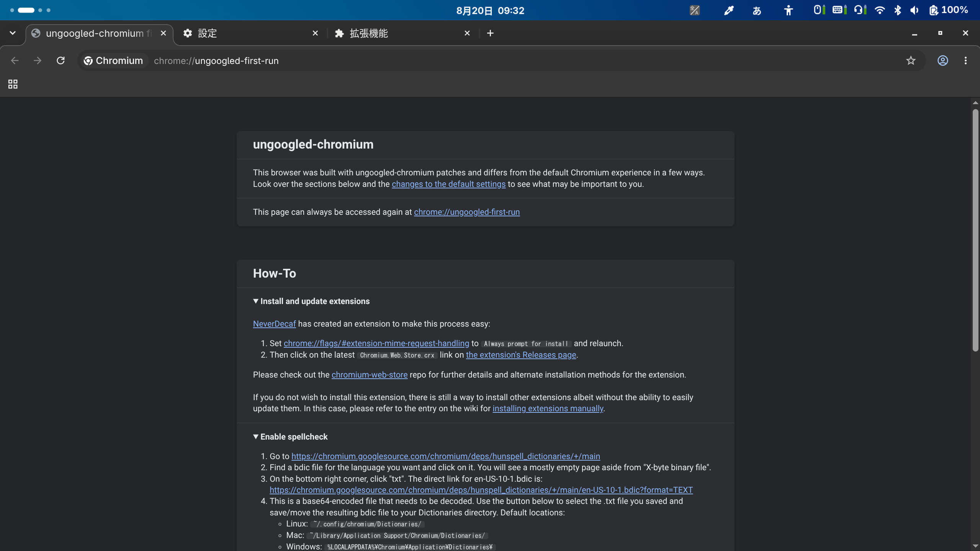Open chrome://ungoogled-first-run link
The width and height of the screenshot is (980, 551).
pyautogui.click(x=466, y=212)
